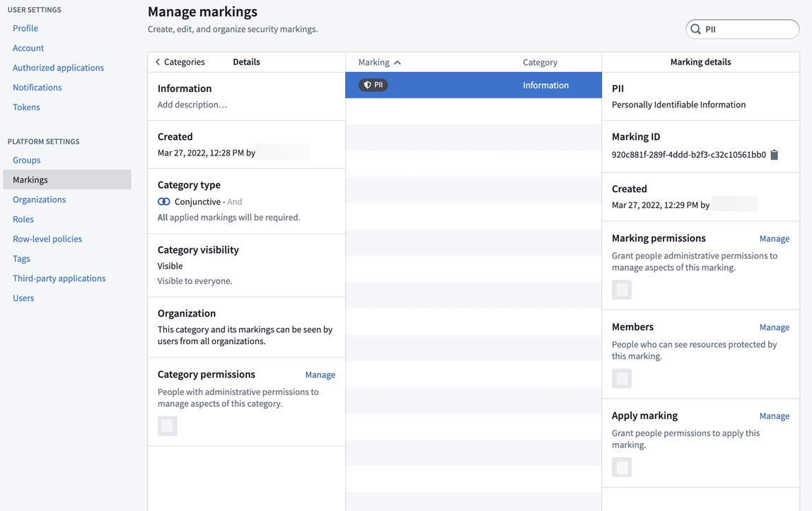Manage Members of the marking
The image size is (812, 511).
pos(775,327)
